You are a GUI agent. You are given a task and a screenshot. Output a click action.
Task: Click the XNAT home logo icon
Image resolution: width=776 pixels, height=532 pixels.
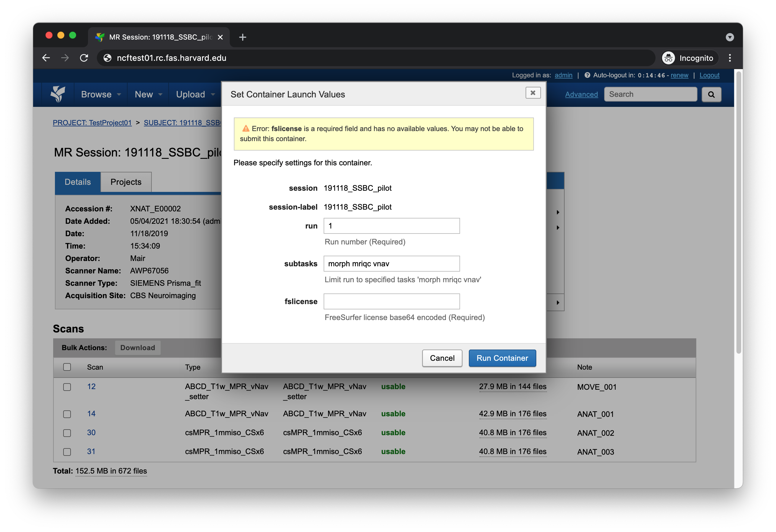[x=58, y=94]
